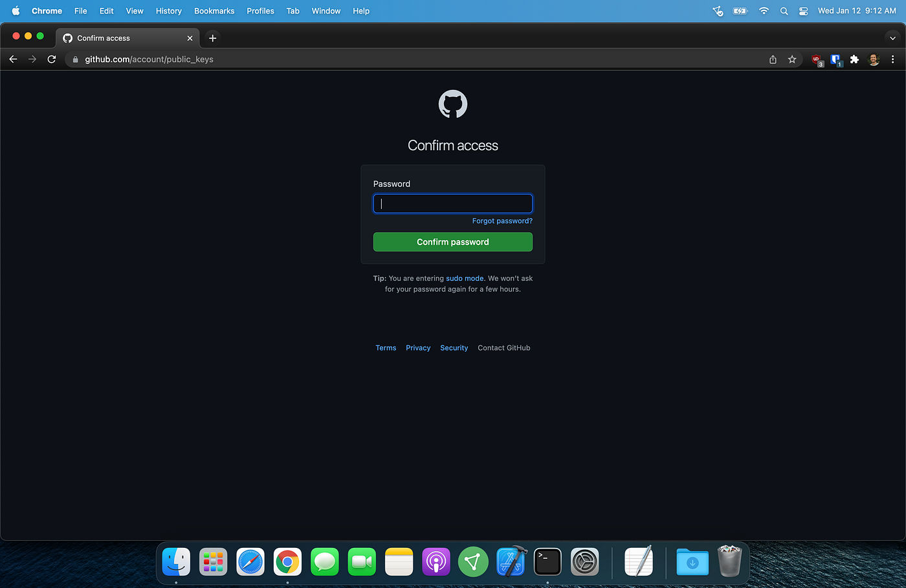Open the View menu
Screen dimensions: 906x588
[x=135, y=11]
